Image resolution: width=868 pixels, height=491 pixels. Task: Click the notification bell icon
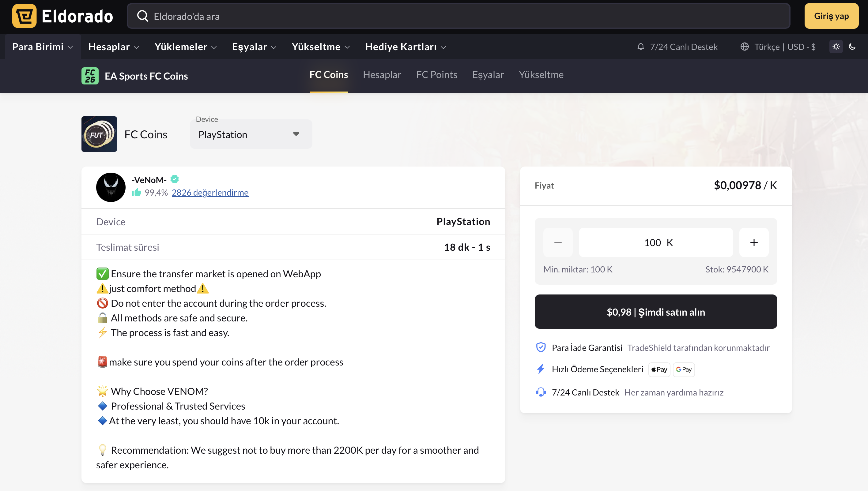(x=640, y=47)
